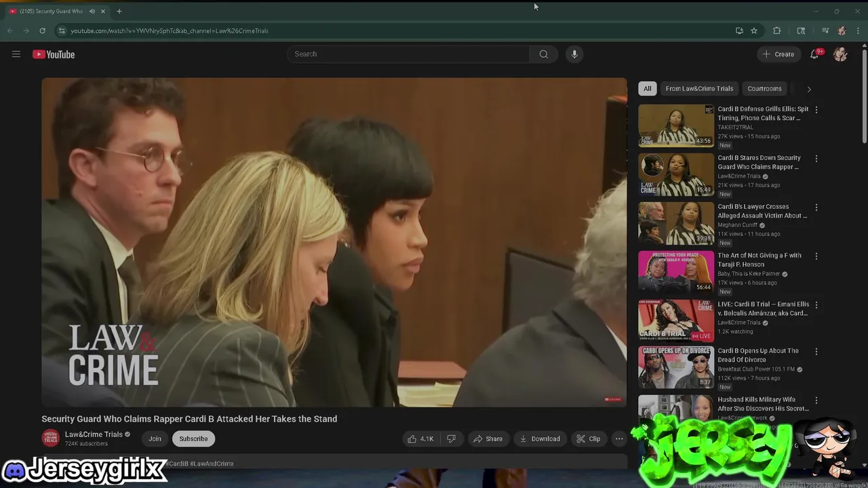Image resolution: width=868 pixels, height=488 pixels.
Task: Open the YouTube account avatar menu
Action: click(840, 54)
